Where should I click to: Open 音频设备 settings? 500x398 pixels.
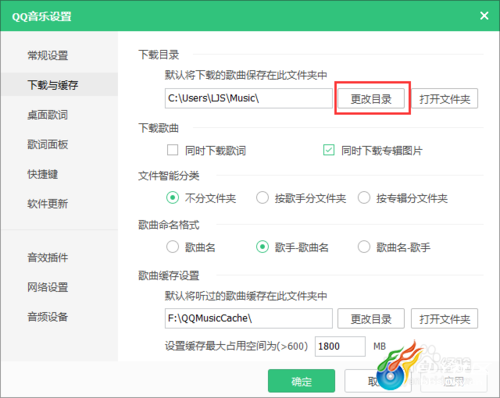point(48,317)
